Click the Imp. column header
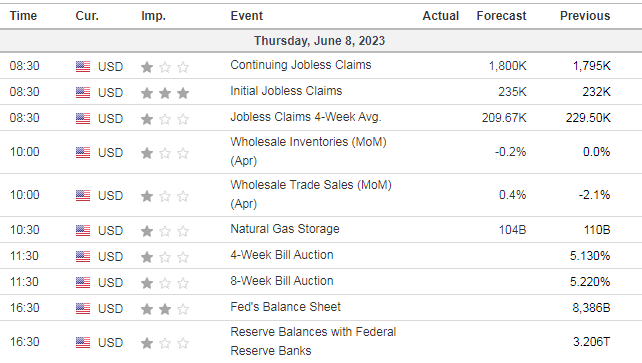The image size is (642, 363). 154,16
